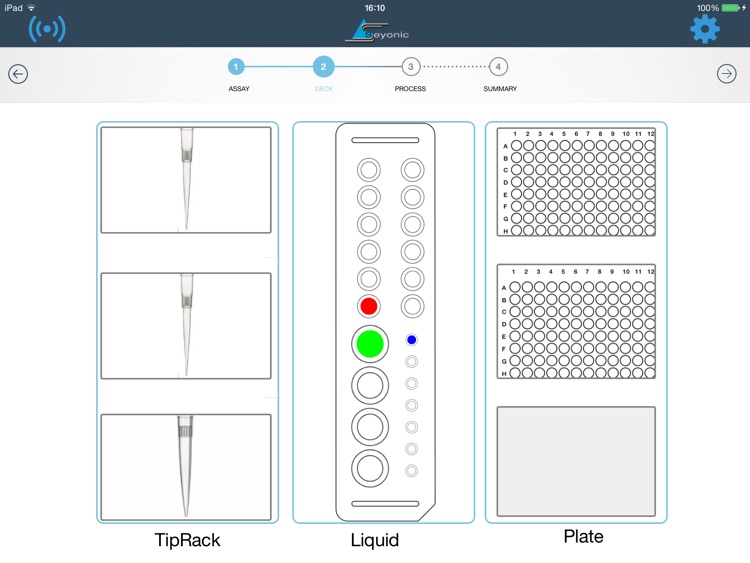Select the bottom large empty reservoir

370,468
